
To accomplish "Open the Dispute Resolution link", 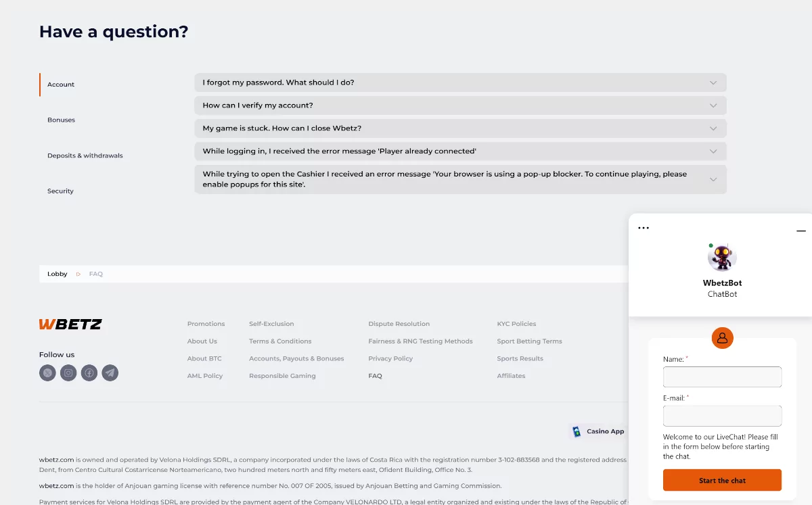I will pyautogui.click(x=399, y=324).
